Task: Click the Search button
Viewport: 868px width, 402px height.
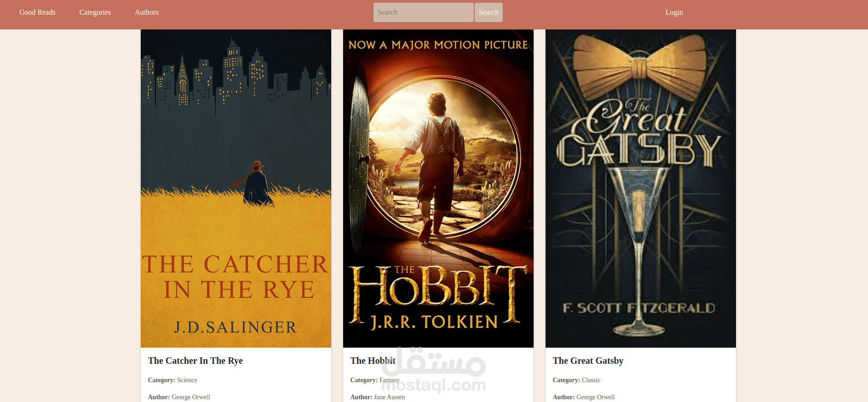Action: pyautogui.click(x=489, y=12)
